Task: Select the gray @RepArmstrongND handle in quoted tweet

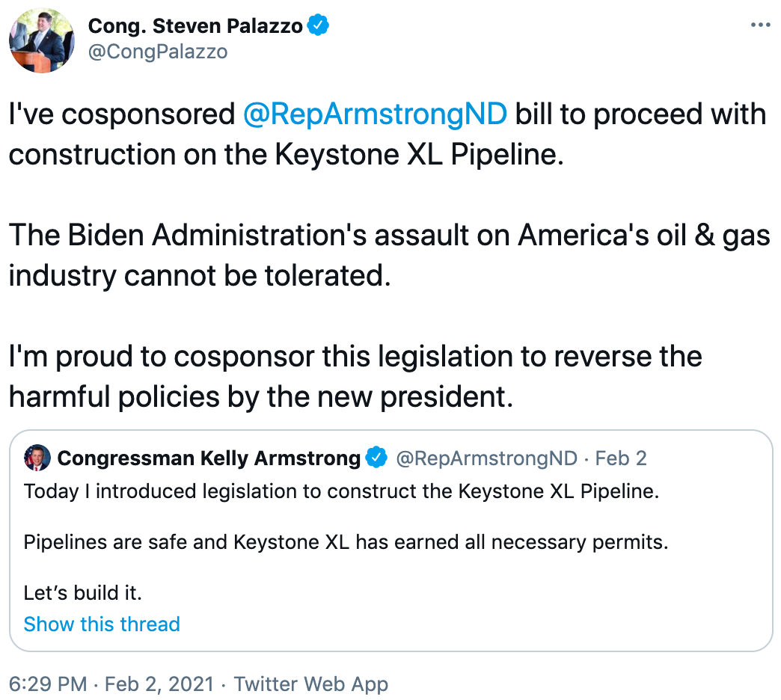Action: pos(486,458)
